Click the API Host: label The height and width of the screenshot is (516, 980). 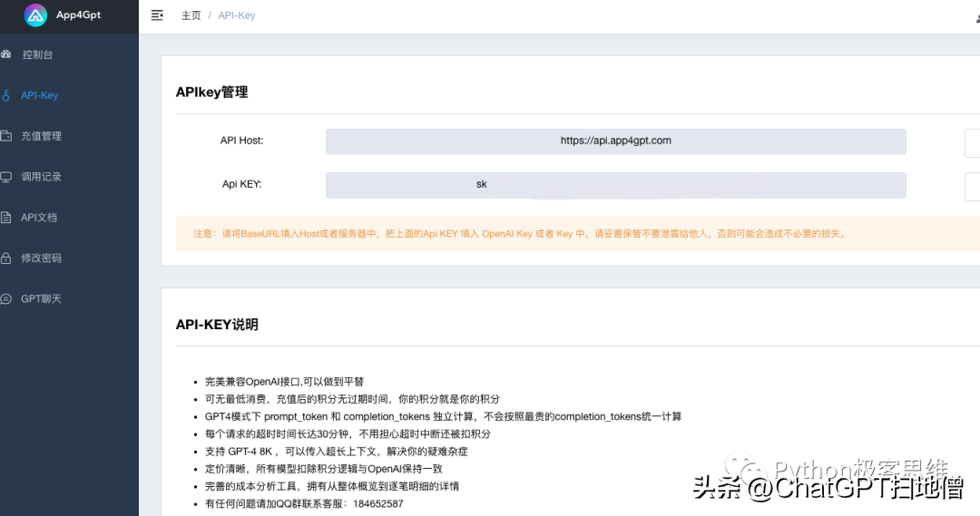[241, 141]
